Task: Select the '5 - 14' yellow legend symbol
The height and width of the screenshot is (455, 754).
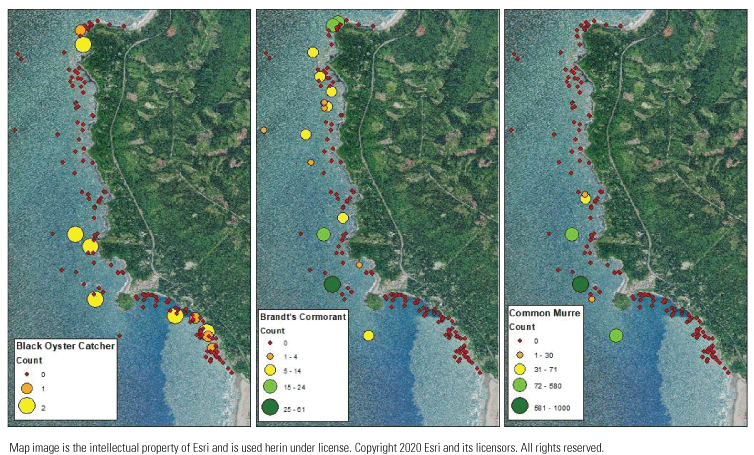Action: click(x=270, y=369)
